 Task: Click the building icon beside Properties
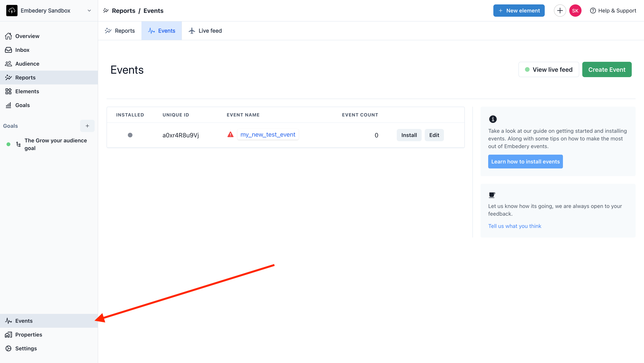click(x=8, y=334)
